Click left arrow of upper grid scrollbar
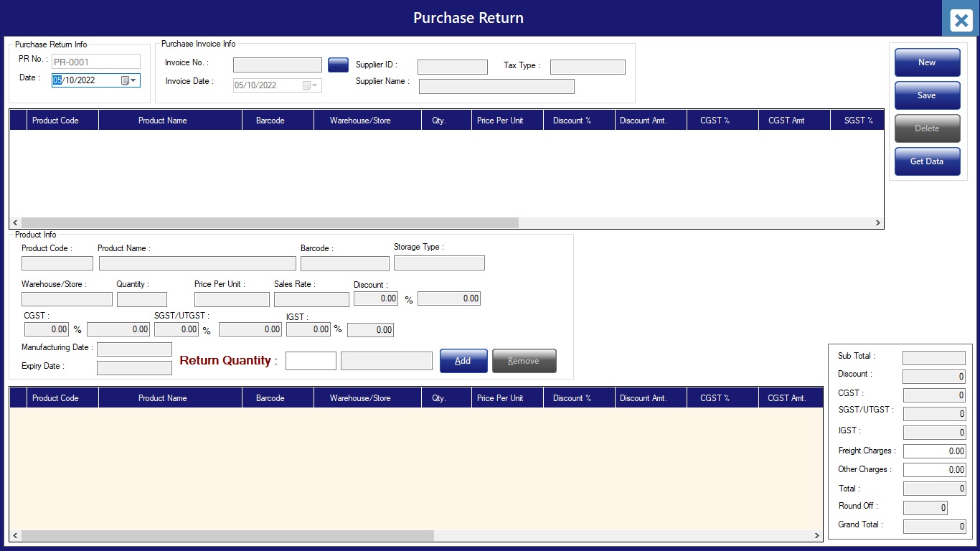This screenshot has height=551, width=980. [16, 223]
